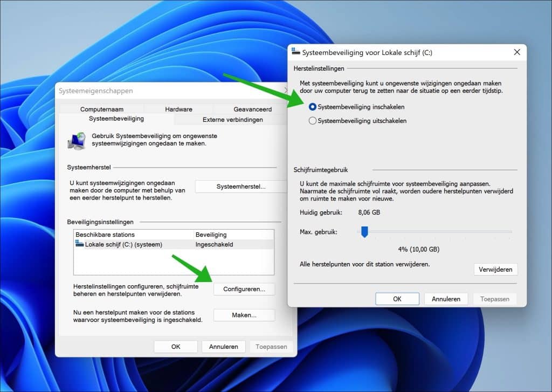This screenshot has width=552, height=392.
Task: Confirm with OK in the protection dialog
Action: [x=397, y=298]
